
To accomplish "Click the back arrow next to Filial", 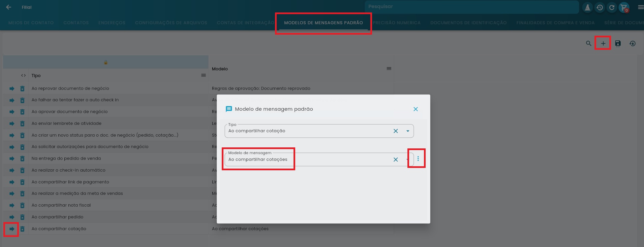I will tap(9, 7).
